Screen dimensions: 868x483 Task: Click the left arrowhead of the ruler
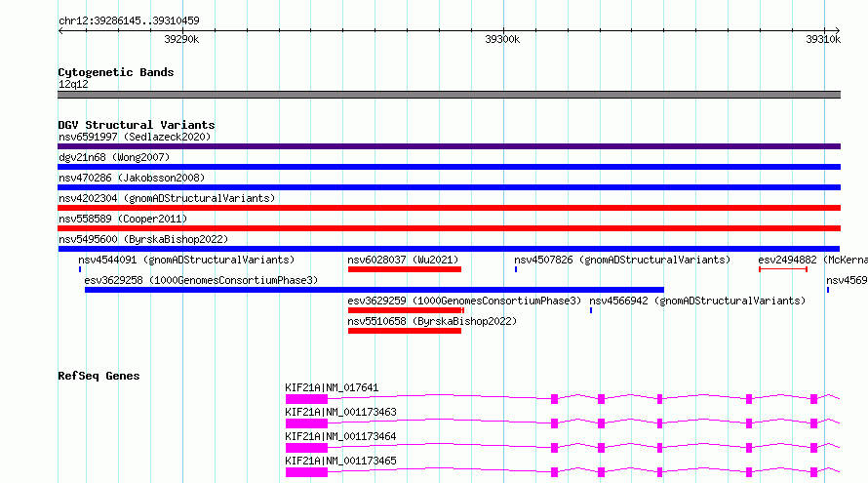pos(60,30)
